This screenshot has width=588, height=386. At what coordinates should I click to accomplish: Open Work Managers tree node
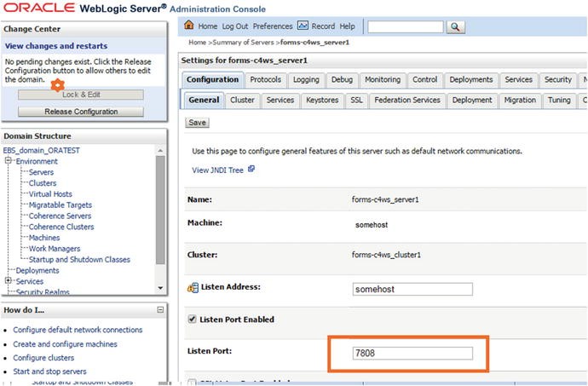tap(55, 248)
